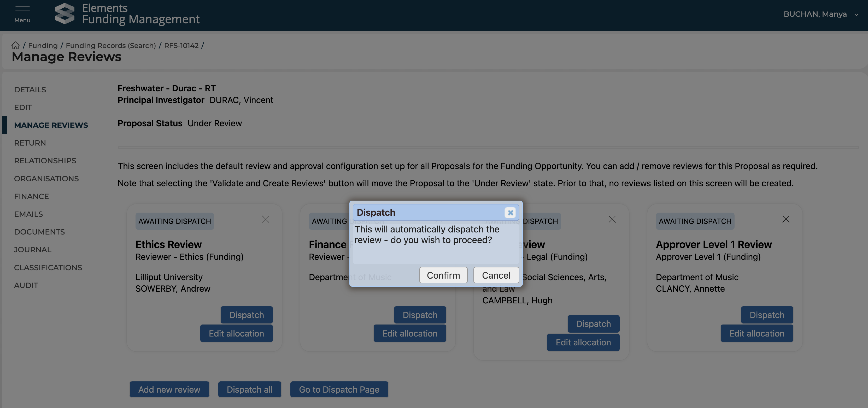Go to home via house icon
868x408 pixels.
(15, 45)
